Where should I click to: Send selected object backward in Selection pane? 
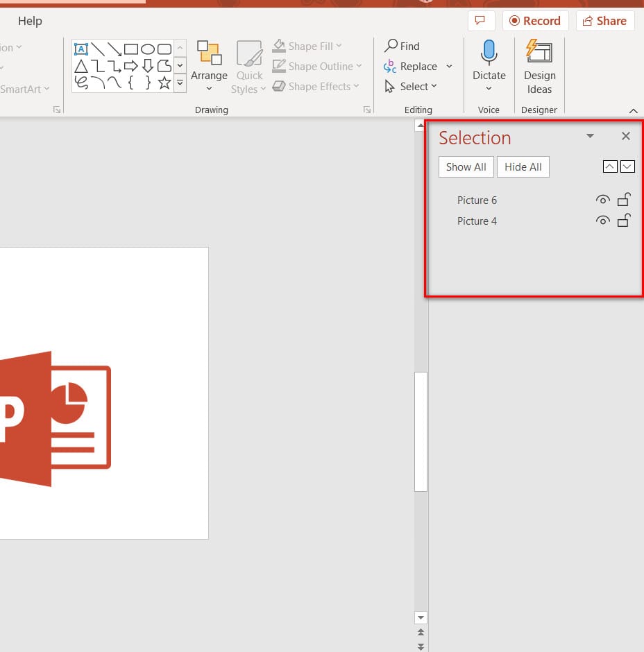point(627,166)
